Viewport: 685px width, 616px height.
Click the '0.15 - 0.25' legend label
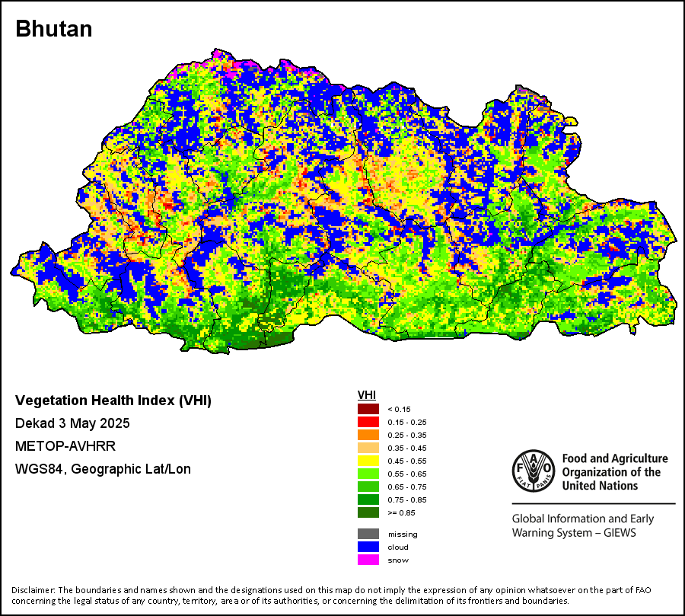(x=407, y=423)
